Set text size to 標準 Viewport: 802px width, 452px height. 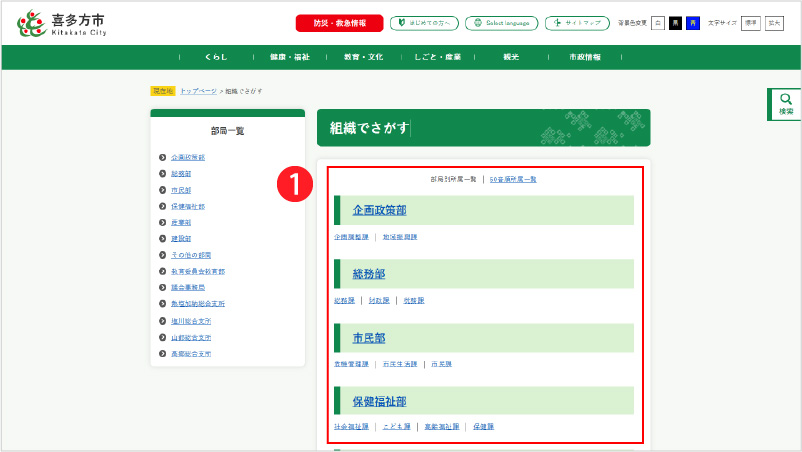[750, 22]
